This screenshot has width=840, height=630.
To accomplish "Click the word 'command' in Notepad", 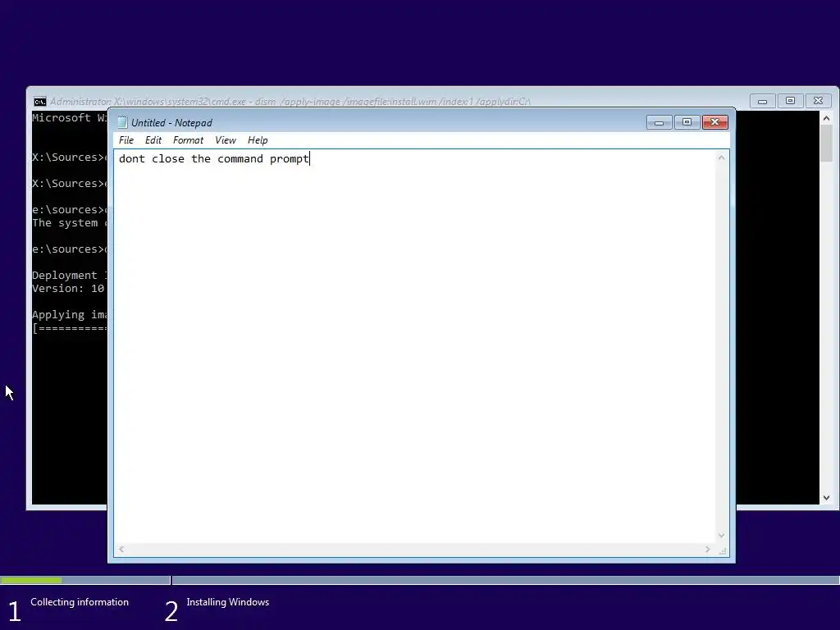I will click(x=240, y=159).
